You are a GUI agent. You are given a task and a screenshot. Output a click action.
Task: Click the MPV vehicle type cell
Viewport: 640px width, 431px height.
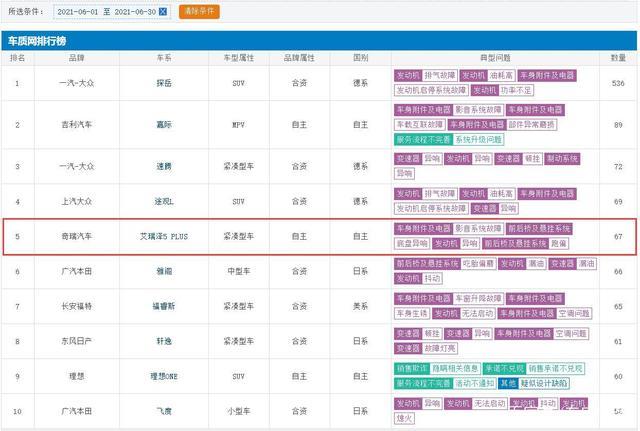(239, 125)
